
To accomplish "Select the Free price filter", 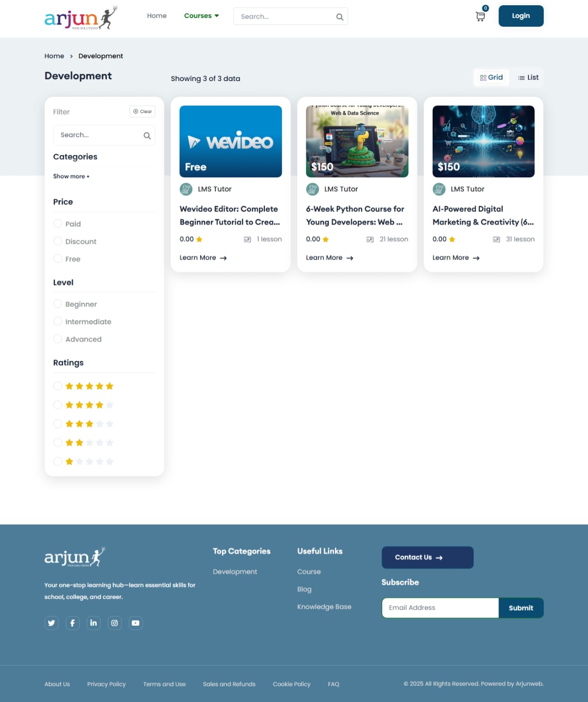I will 58,259.
